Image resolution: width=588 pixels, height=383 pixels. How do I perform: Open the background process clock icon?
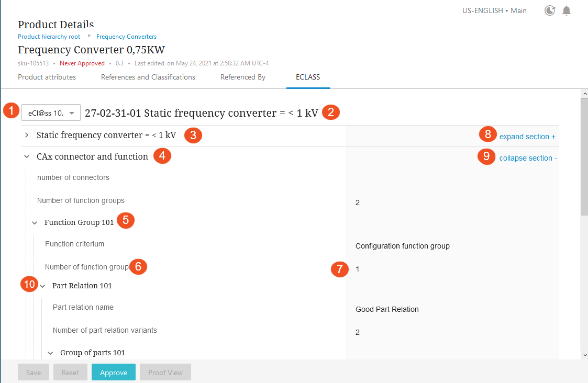point(550,10)
